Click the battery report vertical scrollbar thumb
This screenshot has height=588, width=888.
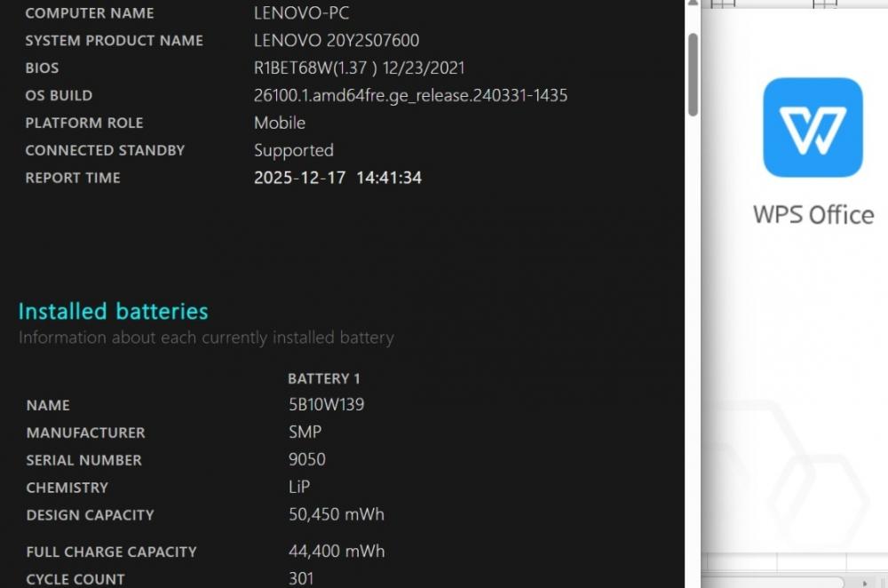(693, 75)
